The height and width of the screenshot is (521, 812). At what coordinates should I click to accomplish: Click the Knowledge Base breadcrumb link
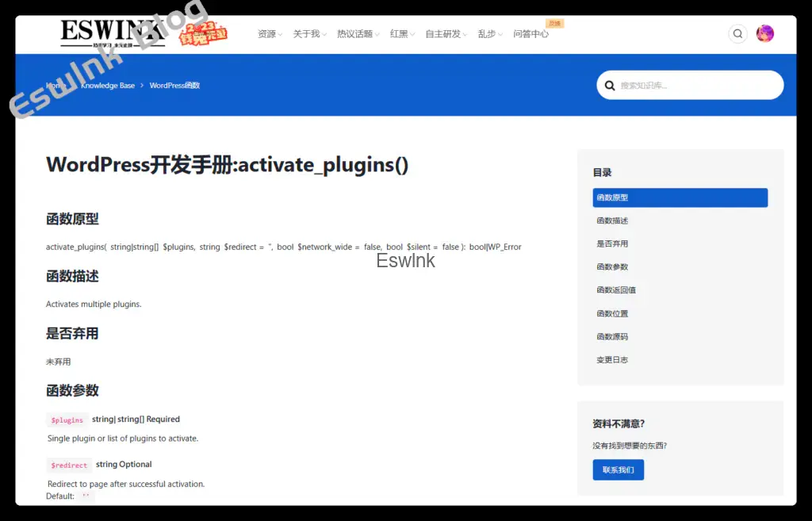click(x=108, y=86)
